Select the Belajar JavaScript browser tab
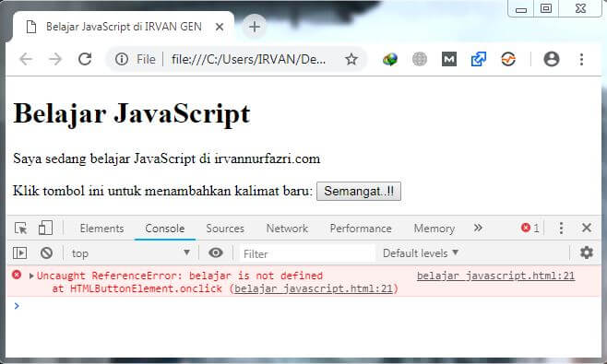The height and width of the screenshot is (364, 607). pyautogui.click(x=124, y=27)
